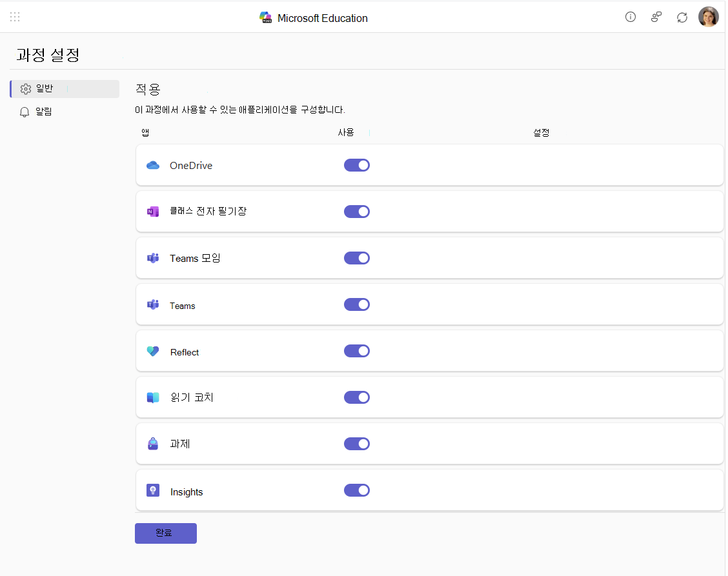Toggle the 과제 switch
This screenshot has width=728, height=576.
pos(356,444)
